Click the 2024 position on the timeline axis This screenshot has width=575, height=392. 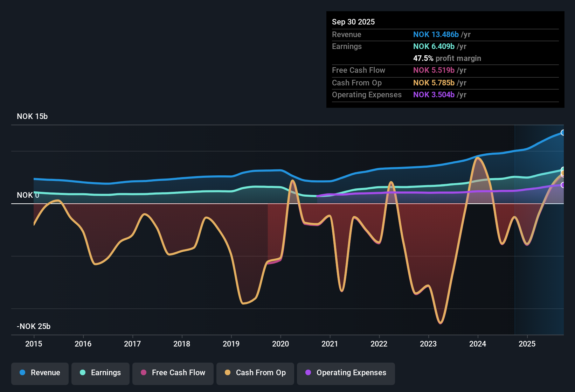coord(478,344)
